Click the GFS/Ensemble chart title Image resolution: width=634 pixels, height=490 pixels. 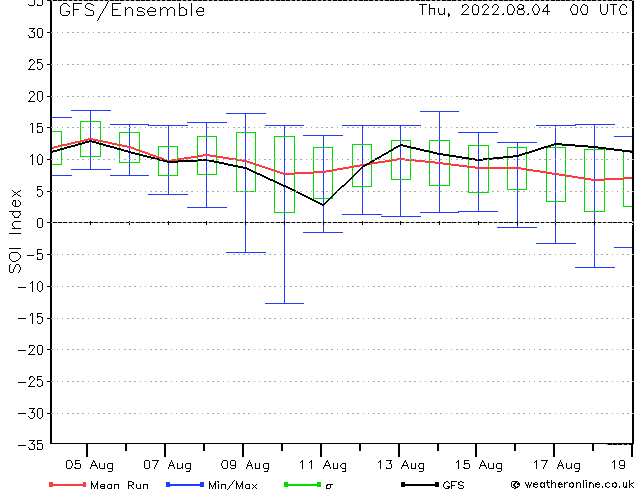[x=132, y=11]
